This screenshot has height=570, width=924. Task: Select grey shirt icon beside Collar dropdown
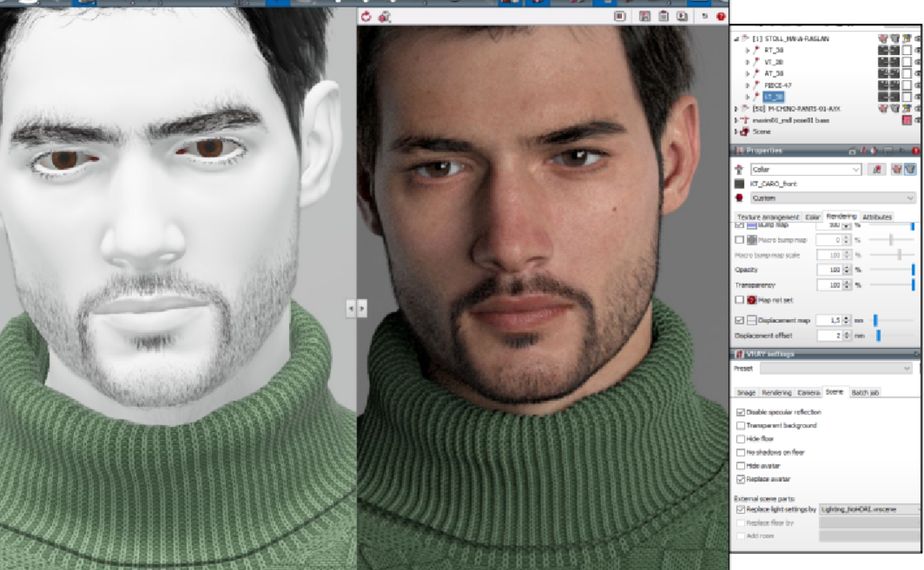(909, 169)
